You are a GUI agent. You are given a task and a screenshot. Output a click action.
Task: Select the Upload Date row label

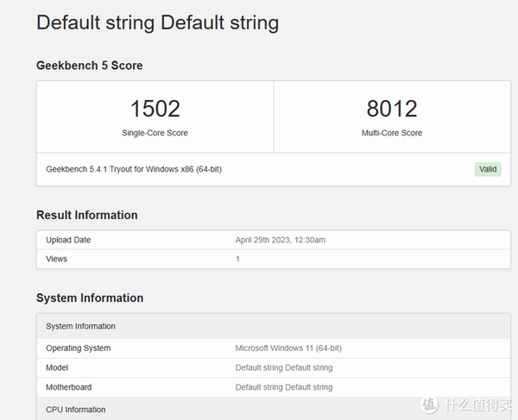pos(68,240)
